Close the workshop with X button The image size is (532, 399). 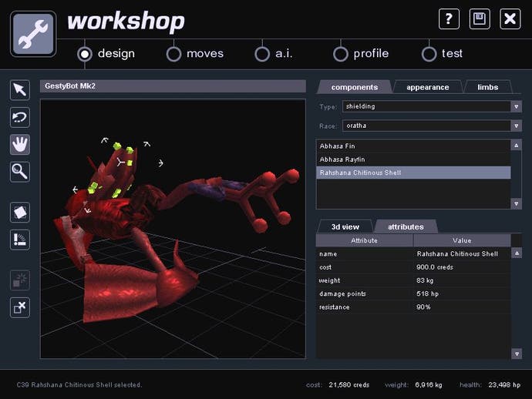510,19
